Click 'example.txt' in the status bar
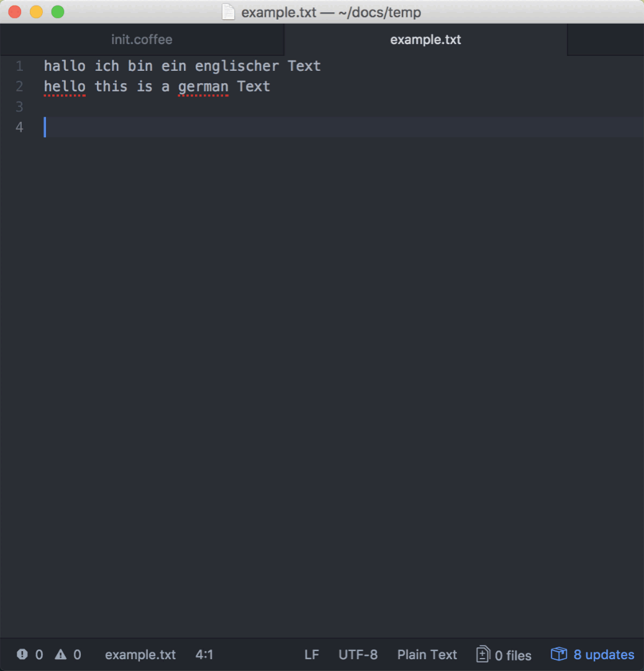 [140, 654]
